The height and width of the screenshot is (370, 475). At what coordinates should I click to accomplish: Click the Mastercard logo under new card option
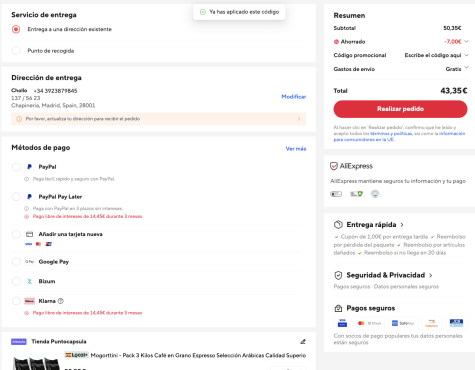(x=38, y=244)
